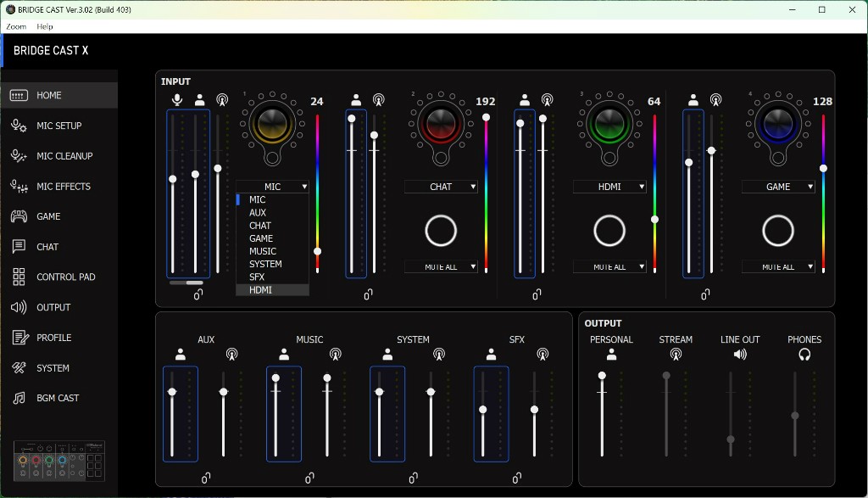Choose HDMI from the open source list
Screen dimensions: 868x498
[261, 290]
